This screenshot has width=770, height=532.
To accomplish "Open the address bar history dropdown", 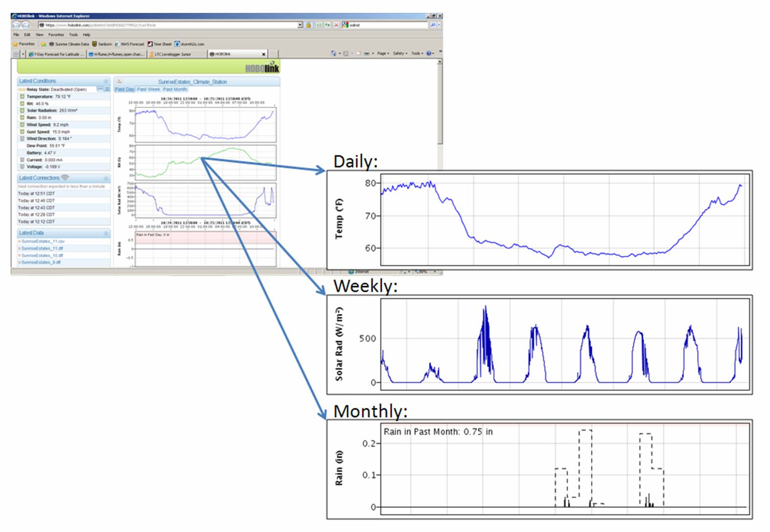I will point(300,25).
